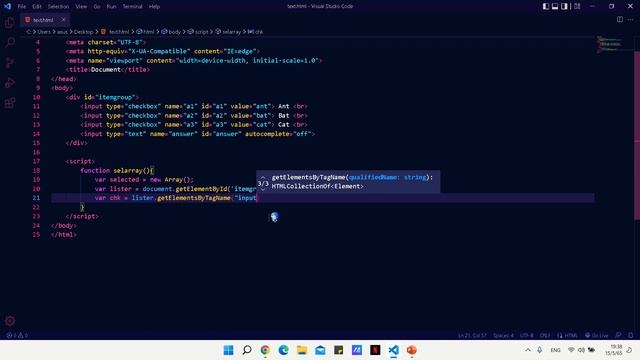Open the Help menu
640x360 pixels.
click(x=154, y=7)
